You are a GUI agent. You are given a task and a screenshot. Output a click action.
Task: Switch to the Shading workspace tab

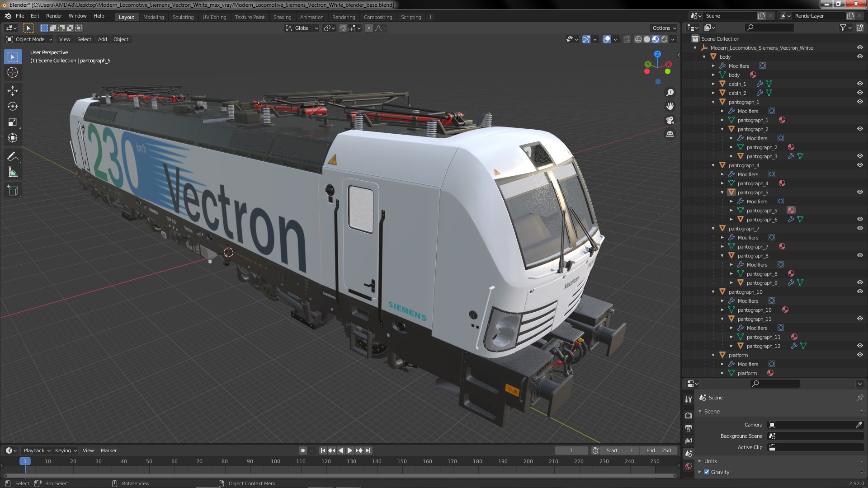pyautogui.click(x=282, y=17)
